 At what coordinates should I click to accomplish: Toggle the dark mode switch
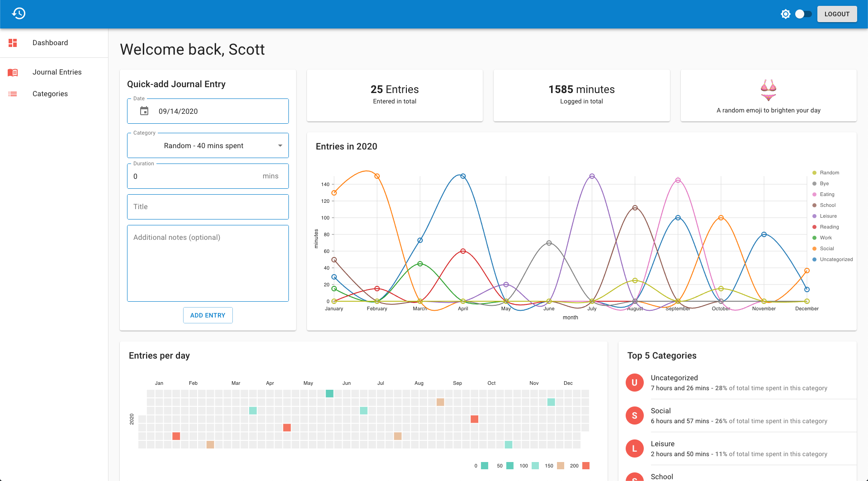pos(803,14)
